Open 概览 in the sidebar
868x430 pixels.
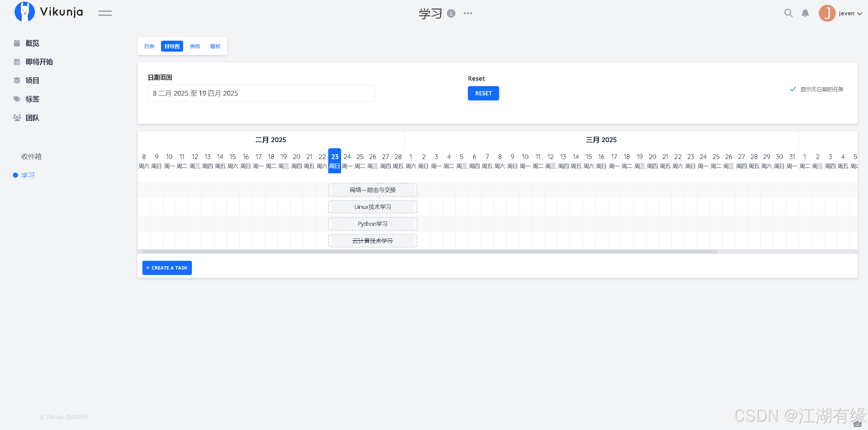(x=32, y=43)
